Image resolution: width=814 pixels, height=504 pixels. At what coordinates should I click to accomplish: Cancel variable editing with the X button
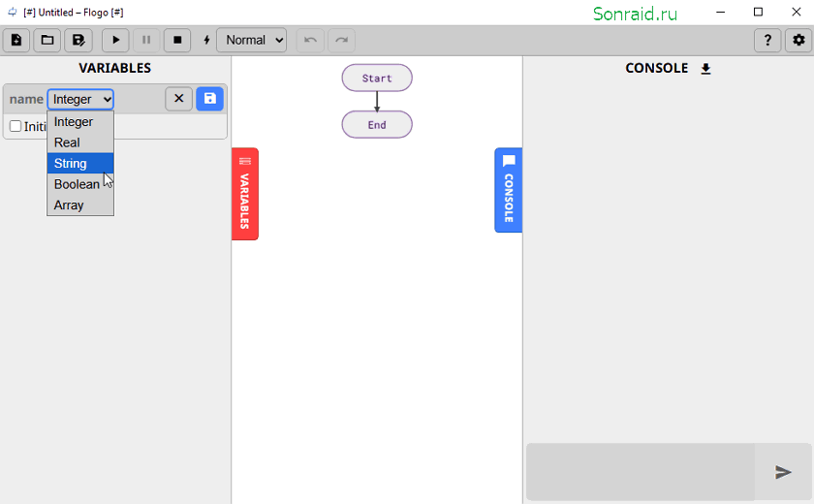(178, 99)
